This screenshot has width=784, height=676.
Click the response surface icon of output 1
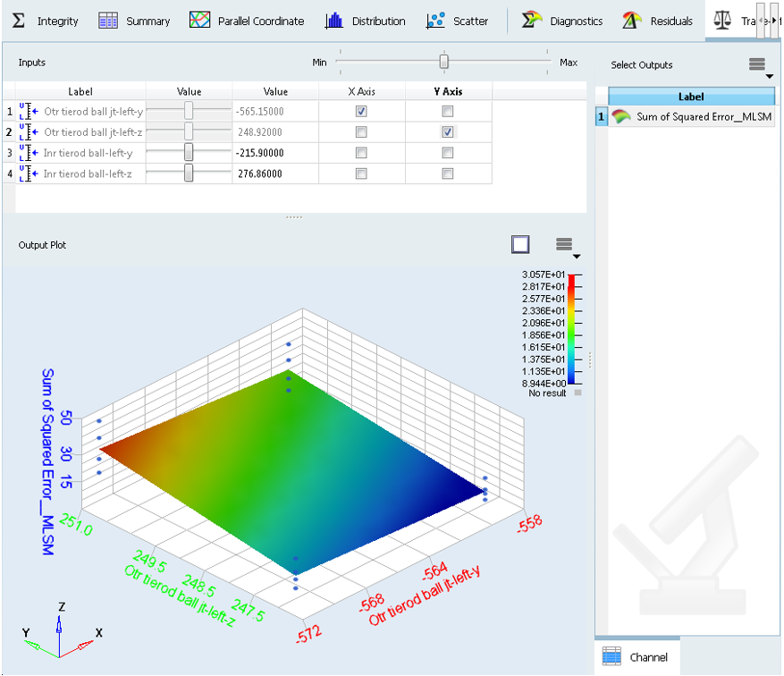[621, 116]
